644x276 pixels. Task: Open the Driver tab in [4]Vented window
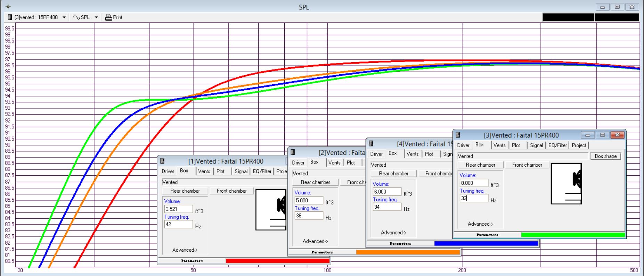pyautogui.click(x=376, y=154)
